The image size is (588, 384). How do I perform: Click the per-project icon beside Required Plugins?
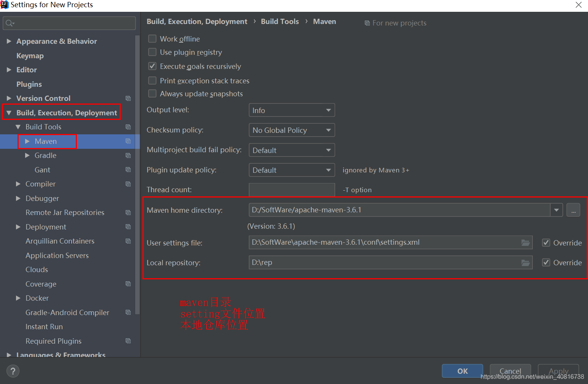coord(128,341)
